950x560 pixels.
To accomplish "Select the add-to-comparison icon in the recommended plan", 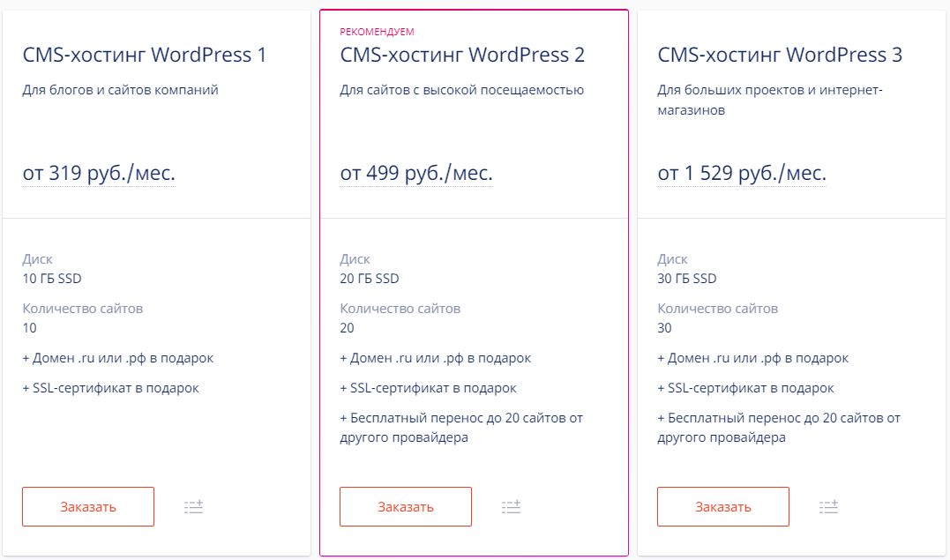I will pyautogui.click(x=511, y=506).
